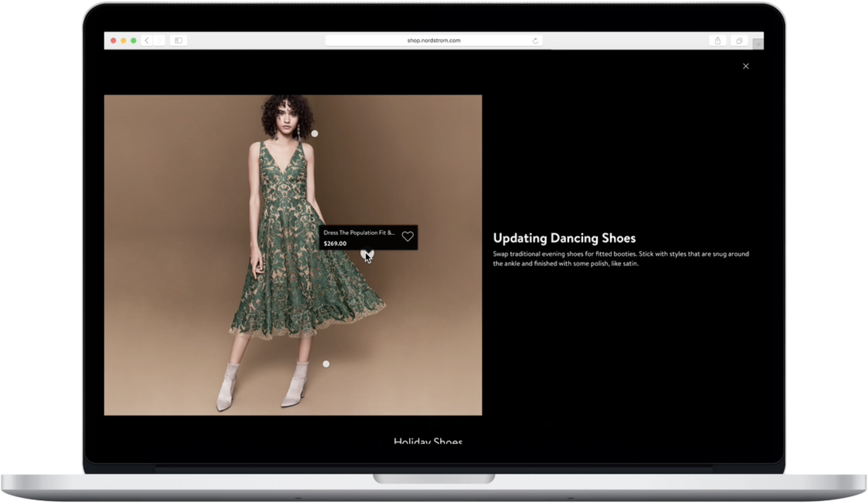
Task: Reload the page using refresh icon
Action: click(535, 41)
